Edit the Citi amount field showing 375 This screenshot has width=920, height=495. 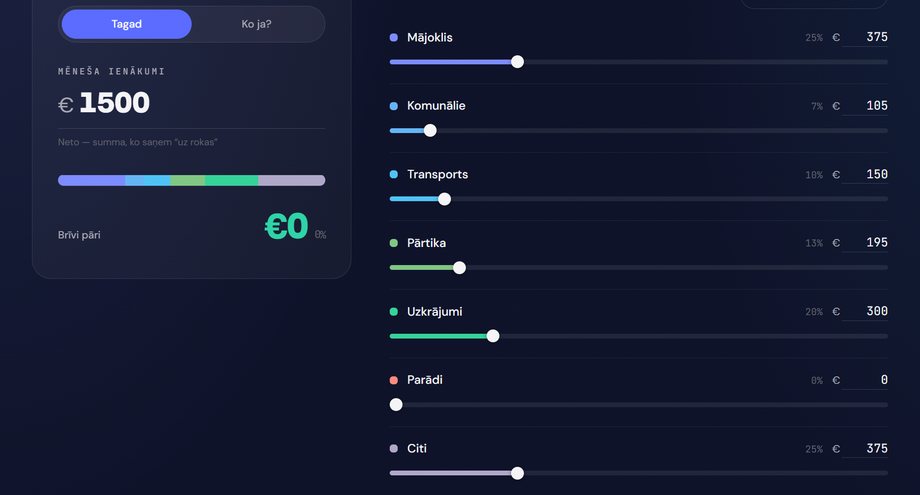pyautogui.click(x=865, y=449)
